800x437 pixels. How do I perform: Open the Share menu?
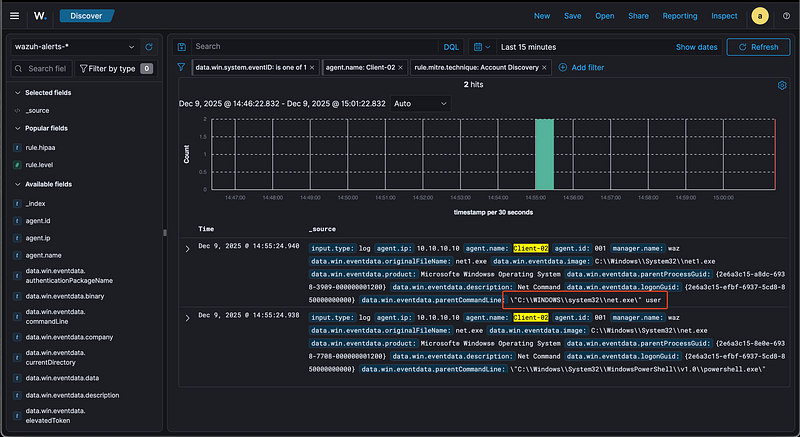point(638,16)
